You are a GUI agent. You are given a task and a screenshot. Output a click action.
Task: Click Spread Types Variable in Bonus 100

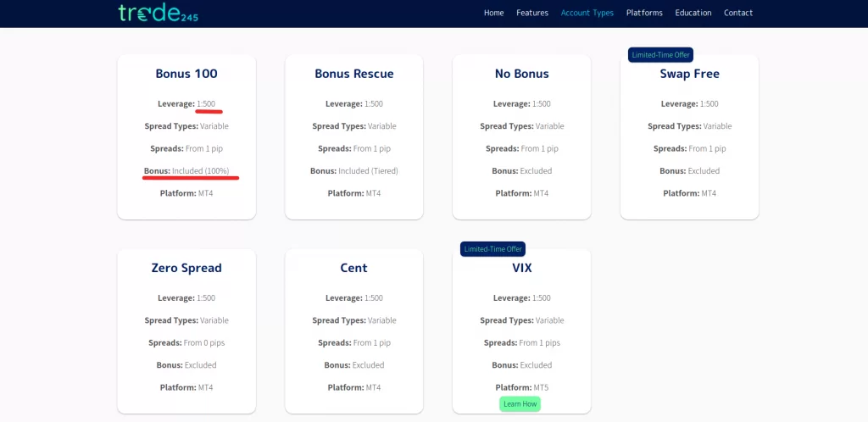pos(186,126)
